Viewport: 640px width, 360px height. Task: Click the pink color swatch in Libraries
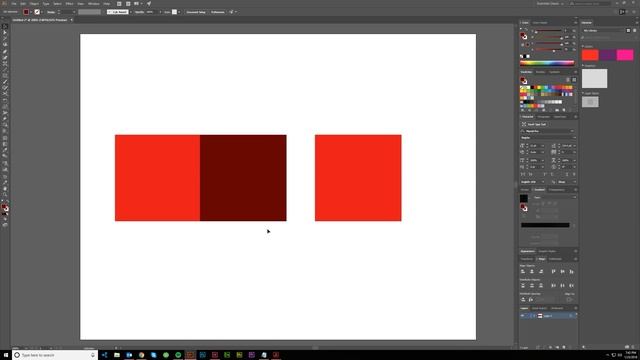pos(625,55)
